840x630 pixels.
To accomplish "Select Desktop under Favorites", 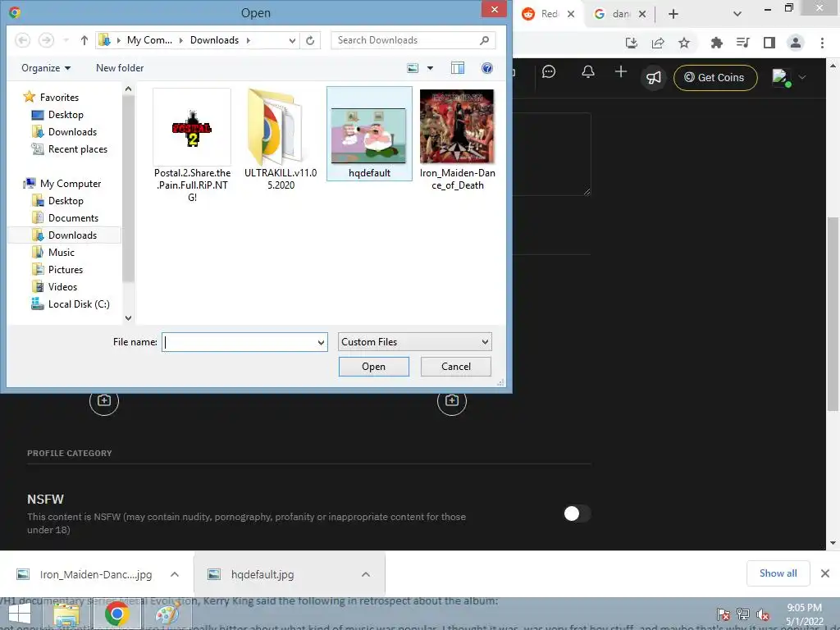I will point(66,115).
